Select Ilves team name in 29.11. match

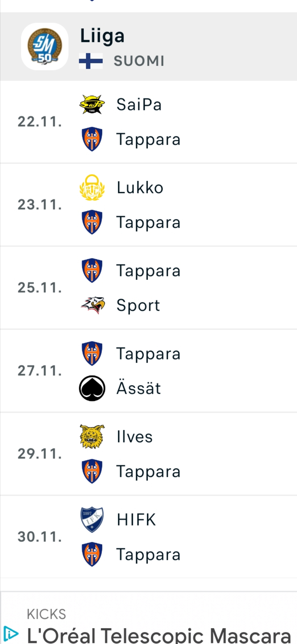(x=134, y=437)
